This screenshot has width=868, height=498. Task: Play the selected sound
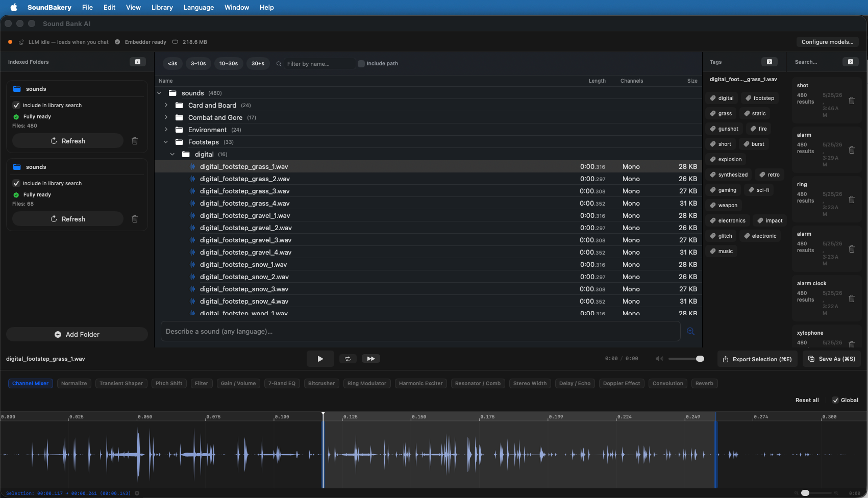click(x=320, y=359)
